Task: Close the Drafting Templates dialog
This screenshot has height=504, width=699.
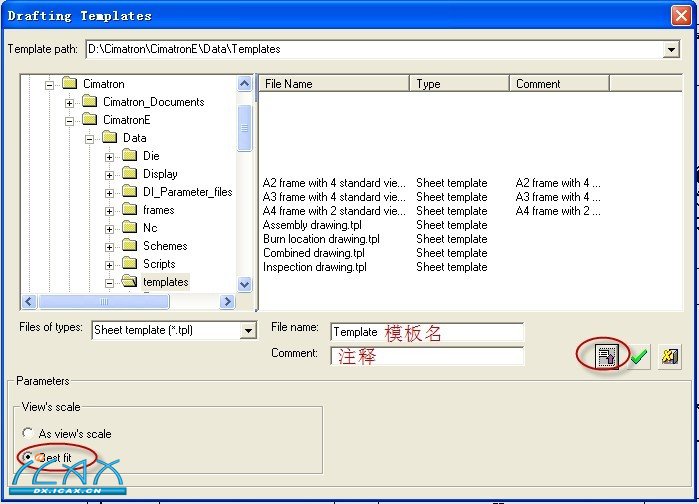Action: click(681, 16)
